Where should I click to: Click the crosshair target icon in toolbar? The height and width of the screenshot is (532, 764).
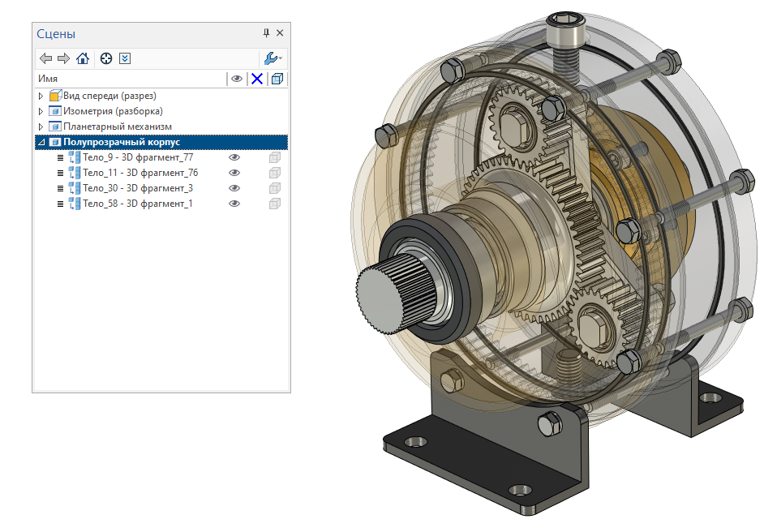point(105,58)
